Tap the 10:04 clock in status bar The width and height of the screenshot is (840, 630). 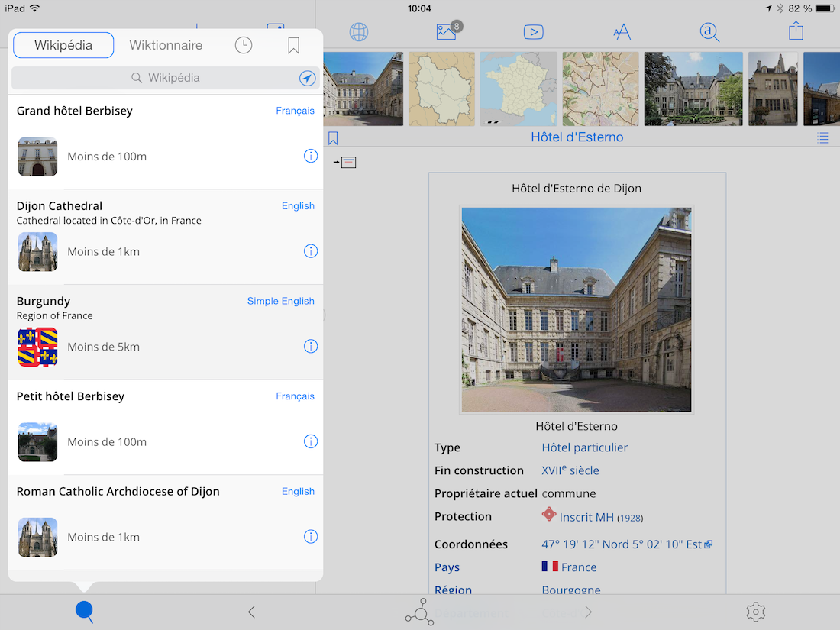click(x=419, y=8)
